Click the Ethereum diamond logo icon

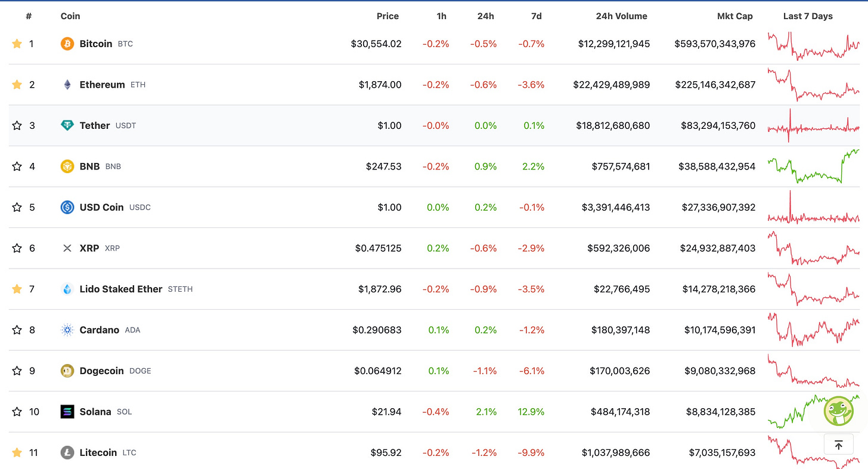[67, 85]
